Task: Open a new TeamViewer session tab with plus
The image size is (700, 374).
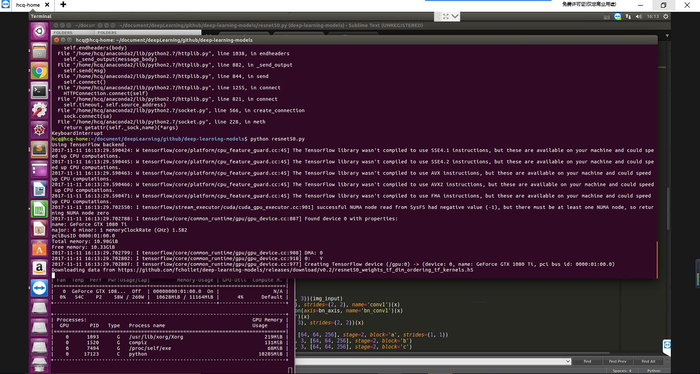Action: 63,4
